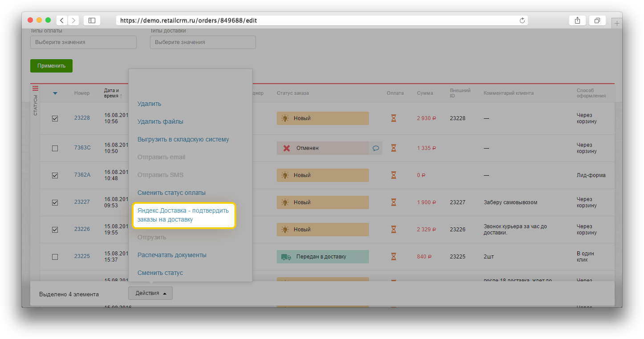The image size is (644, 339).
Task: Choose Сменить статус from the actions menu
Action: [x=160, y=273]
